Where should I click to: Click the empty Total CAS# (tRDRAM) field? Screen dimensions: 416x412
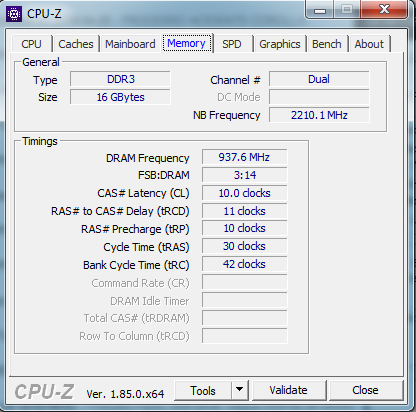coord(244,318)
